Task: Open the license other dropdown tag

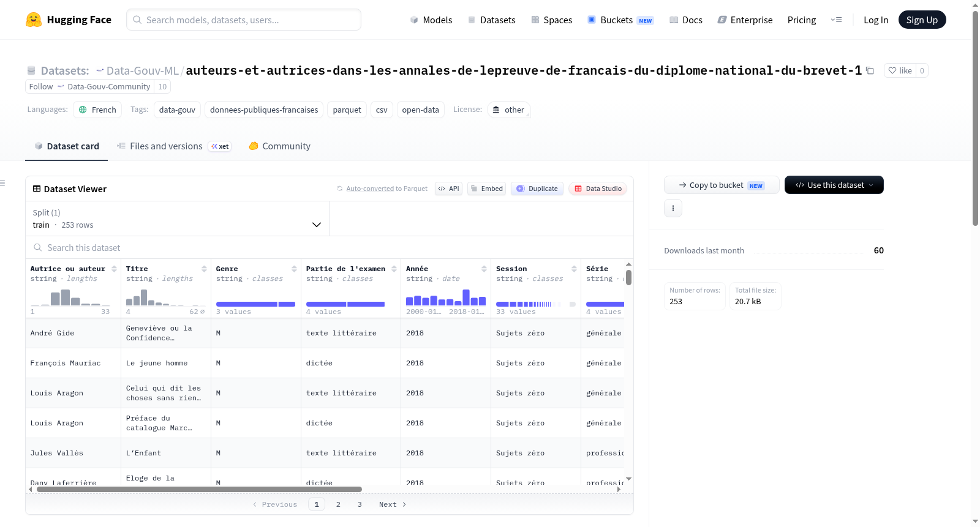Action: coord(509,110)
